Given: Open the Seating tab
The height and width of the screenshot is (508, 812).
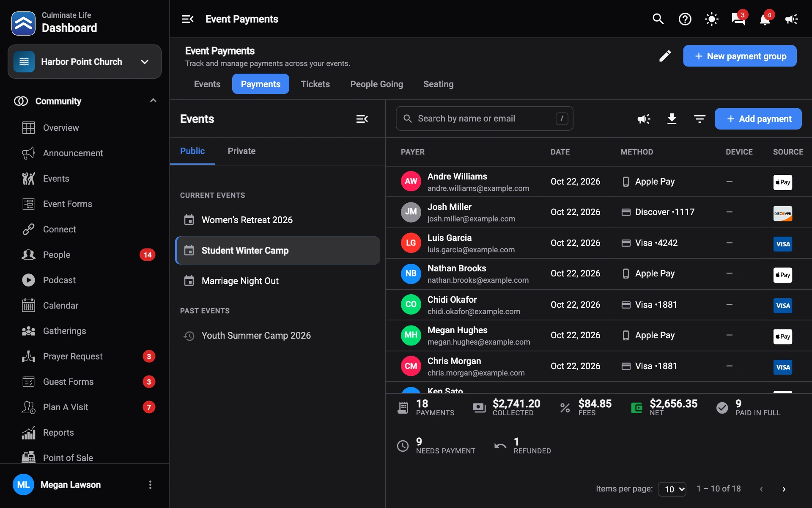Looking at the screenshot, I should pyautogui.click(x=438, y=84).
